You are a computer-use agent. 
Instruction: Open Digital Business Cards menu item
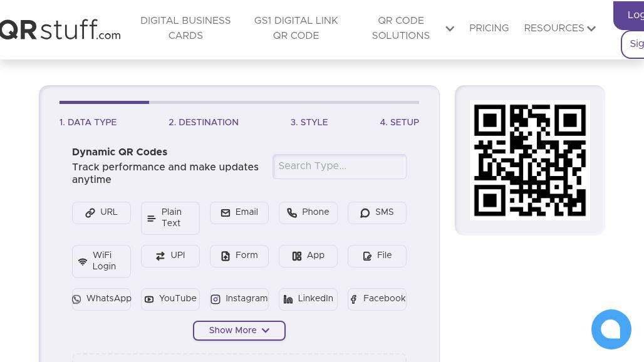click(x=185, y=28)
